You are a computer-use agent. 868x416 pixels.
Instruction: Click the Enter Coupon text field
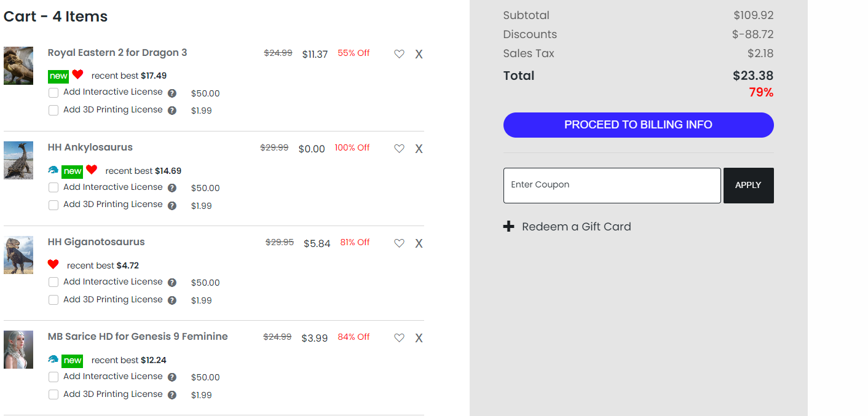click(612, 185)
